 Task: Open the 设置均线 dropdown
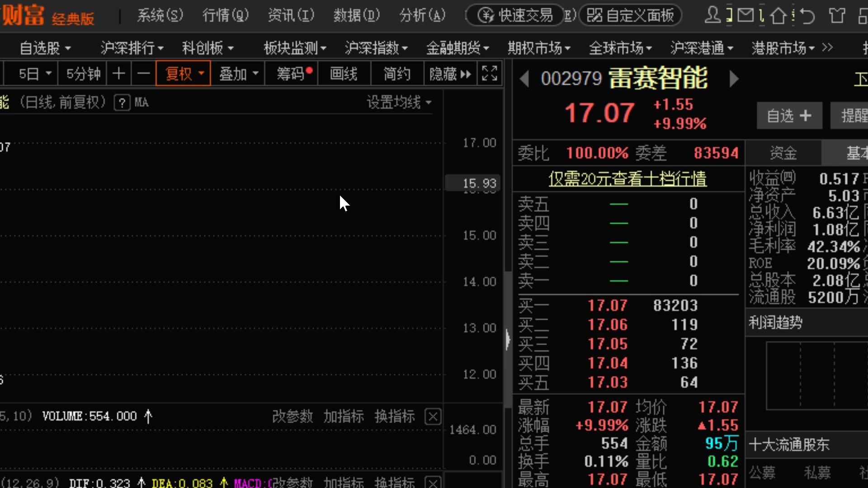(399, 103)
